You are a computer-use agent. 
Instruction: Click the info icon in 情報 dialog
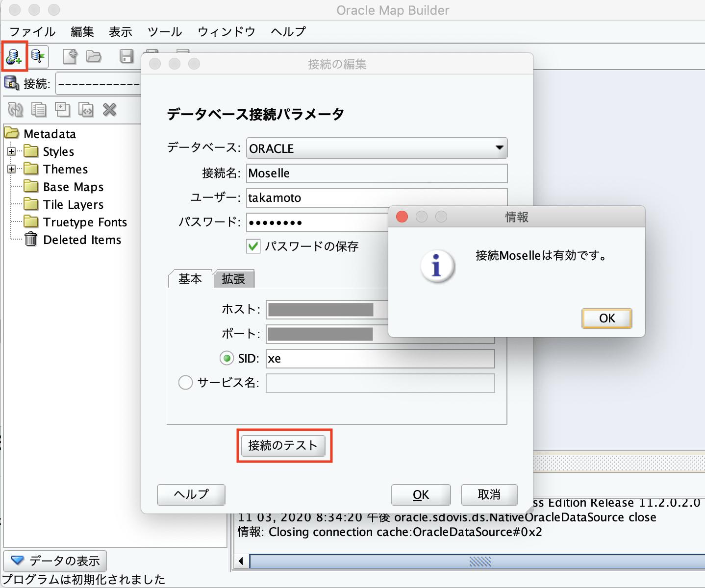click(437, 266)
